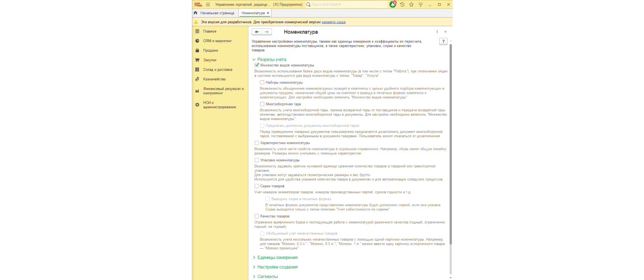Screen dimensions: 644x280
Task: Click the (1С:Предприятие) title text
Action: pos(287,4)
